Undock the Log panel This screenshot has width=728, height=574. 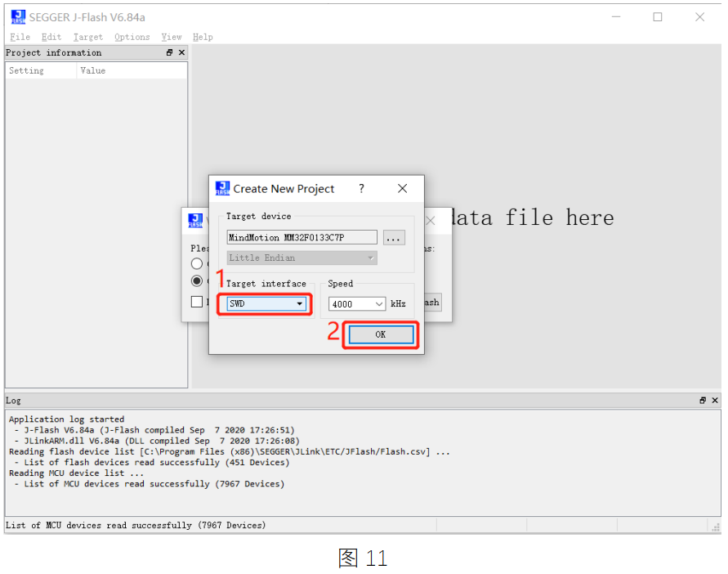[703, 400]
